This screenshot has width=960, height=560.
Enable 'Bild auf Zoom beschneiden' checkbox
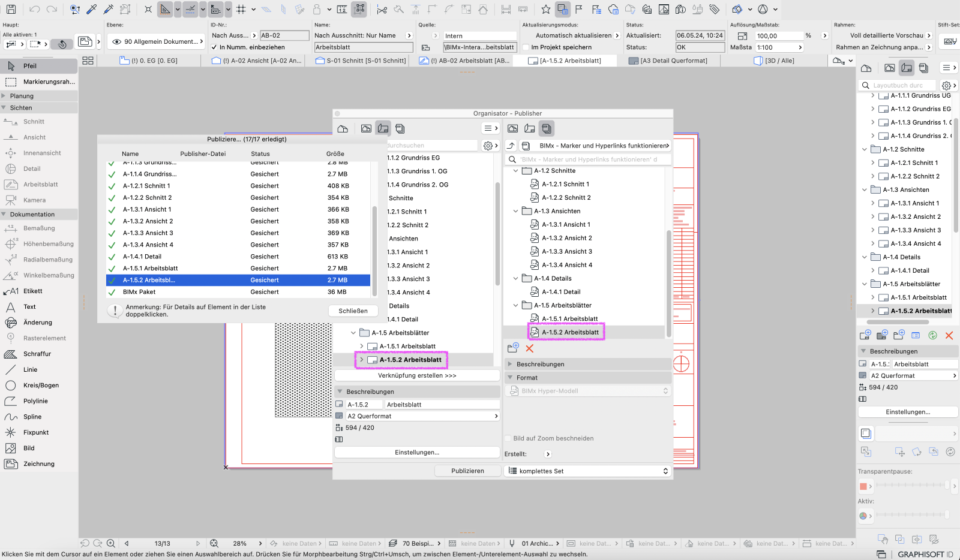[x=508, y=438]
